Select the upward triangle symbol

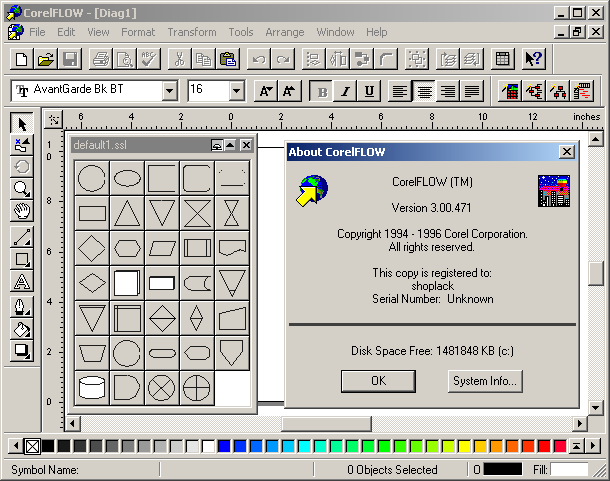127,213
